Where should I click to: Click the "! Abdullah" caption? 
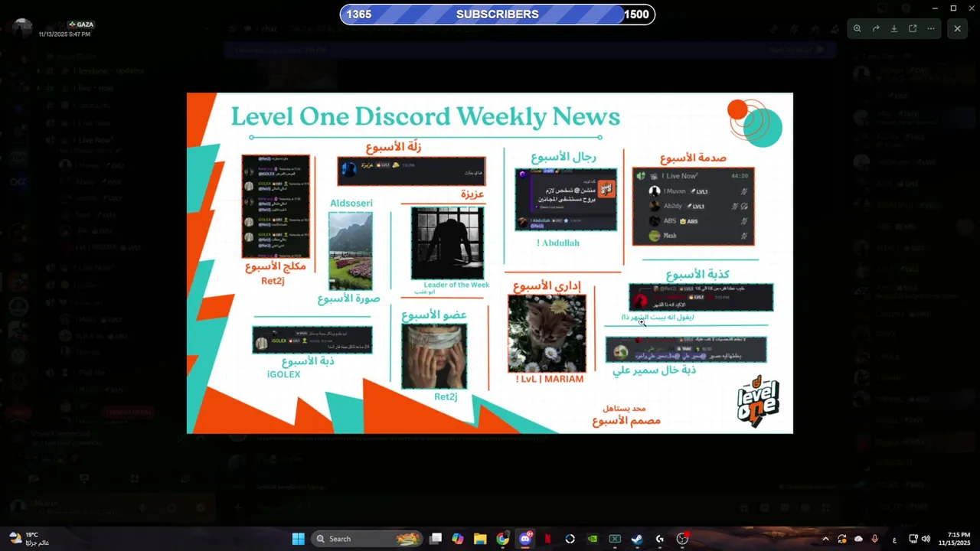(558, 243)
